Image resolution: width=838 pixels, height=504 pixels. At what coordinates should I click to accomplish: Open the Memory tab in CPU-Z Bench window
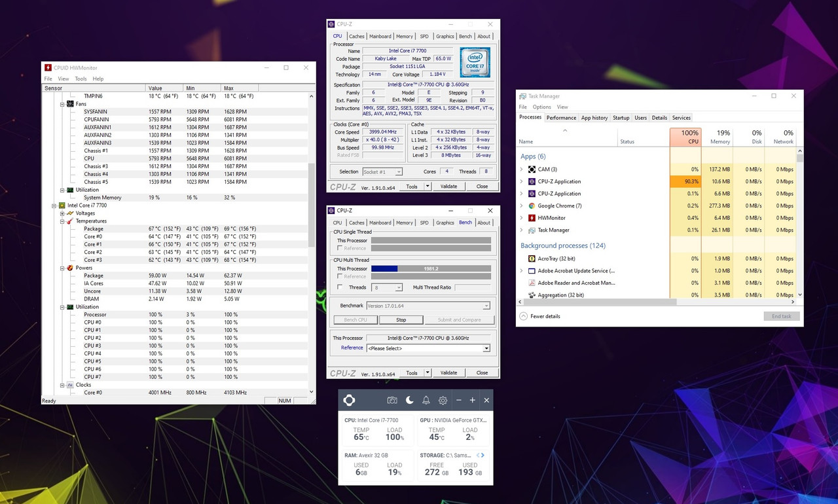pos(404,223)
